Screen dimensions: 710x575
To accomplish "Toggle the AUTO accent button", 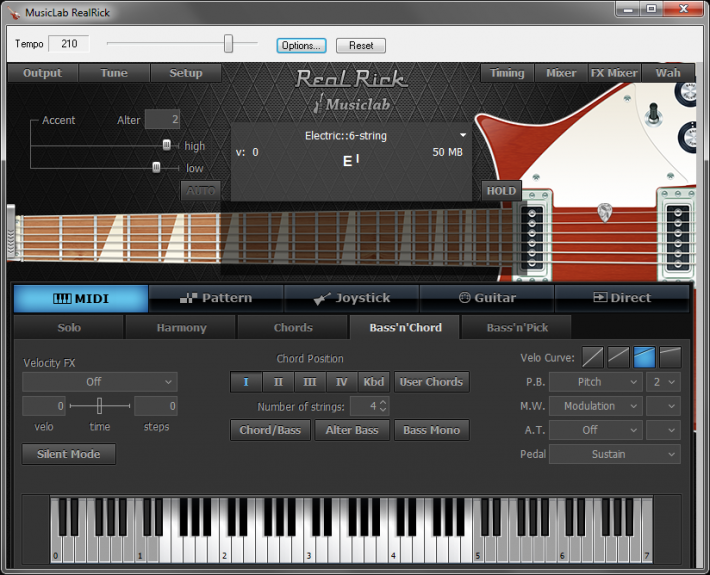I will pyautogui.click(x=201, y=191).
